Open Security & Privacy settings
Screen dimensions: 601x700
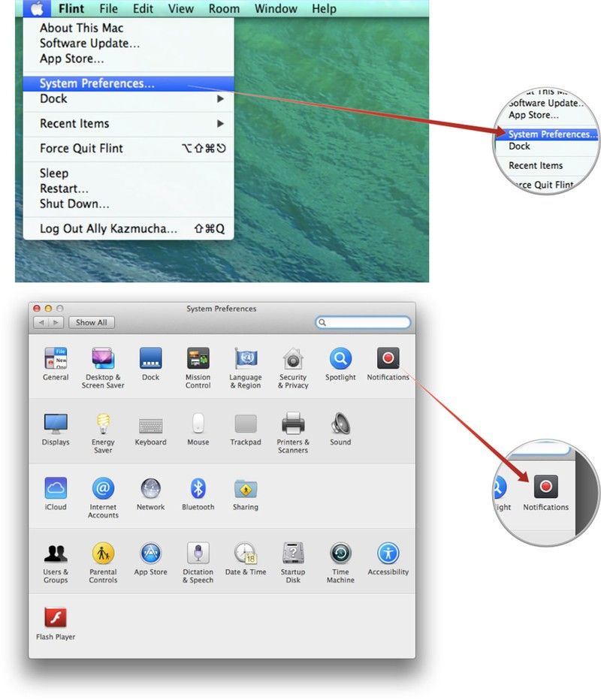point(293,359)
